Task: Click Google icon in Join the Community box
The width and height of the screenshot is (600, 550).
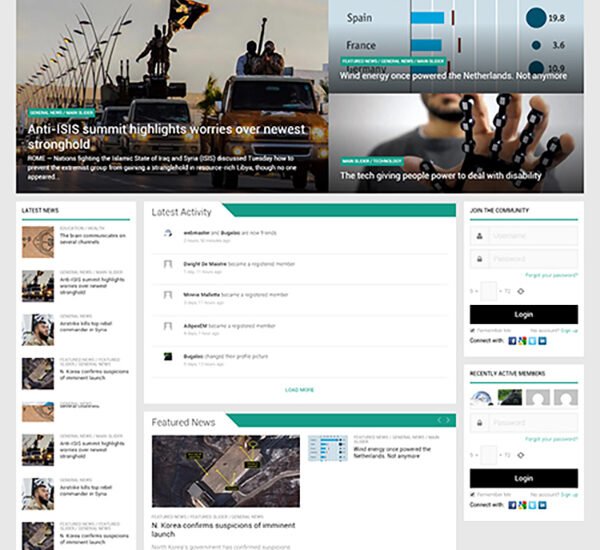Action: pos(522,340)
